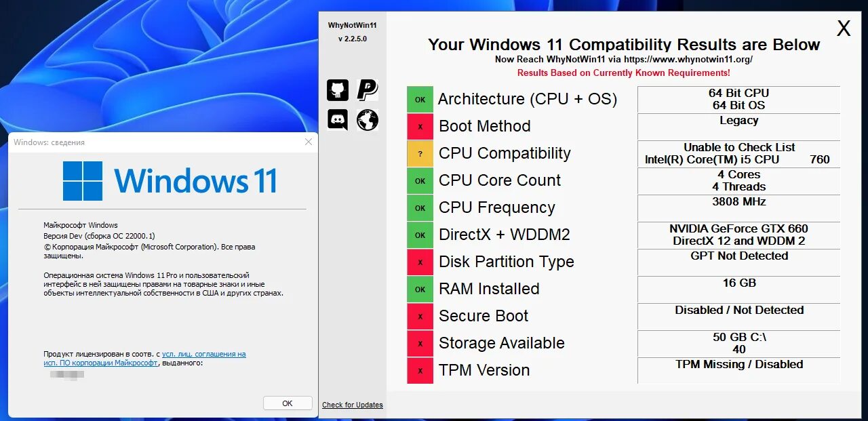Click the 16 GB RAM result
868x421 pixels.
coord(739,289)
